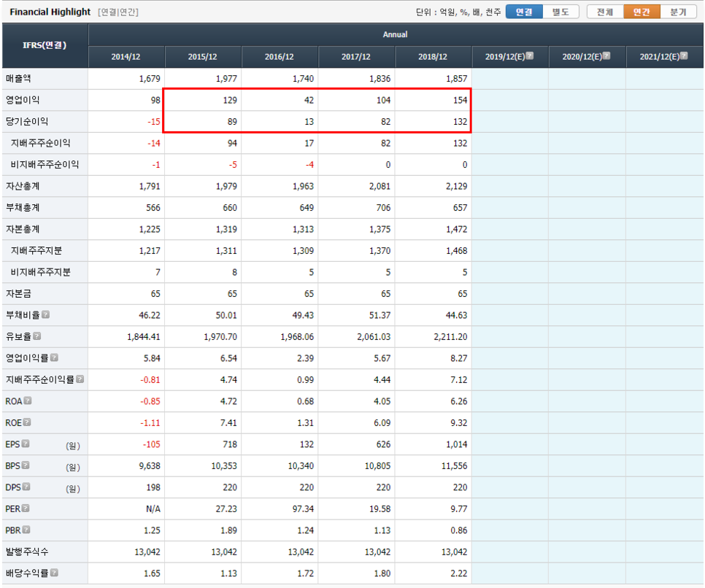Select the 매출액 row label
Screen dimensions: 705x588
tap(18, 78)
